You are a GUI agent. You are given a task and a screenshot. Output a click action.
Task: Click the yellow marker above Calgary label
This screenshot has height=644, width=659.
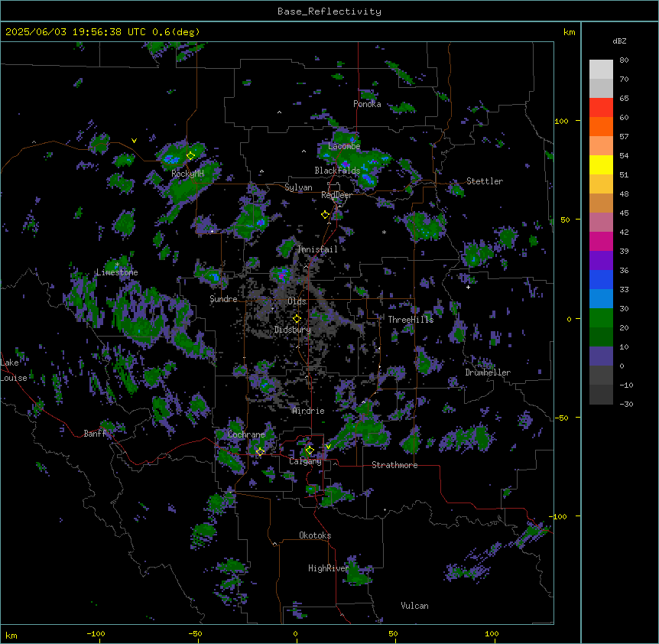pyautogui.click(x=310, y=450)
